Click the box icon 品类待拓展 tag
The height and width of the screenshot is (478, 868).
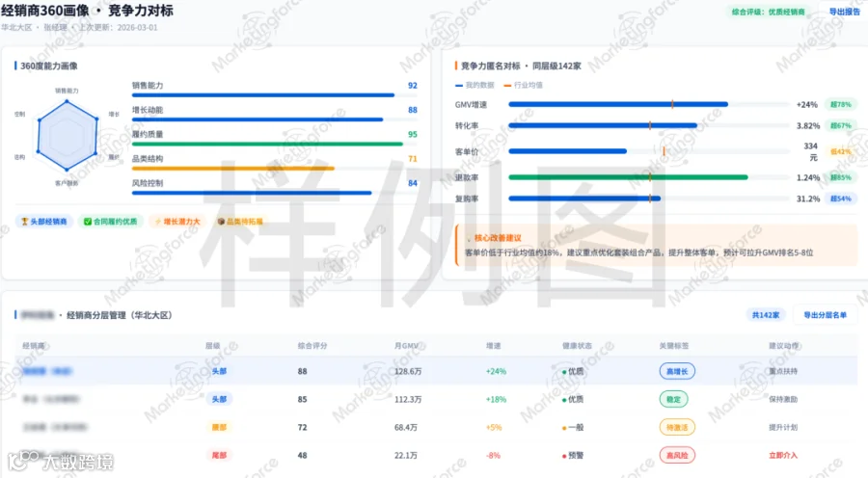click(241, 222)
